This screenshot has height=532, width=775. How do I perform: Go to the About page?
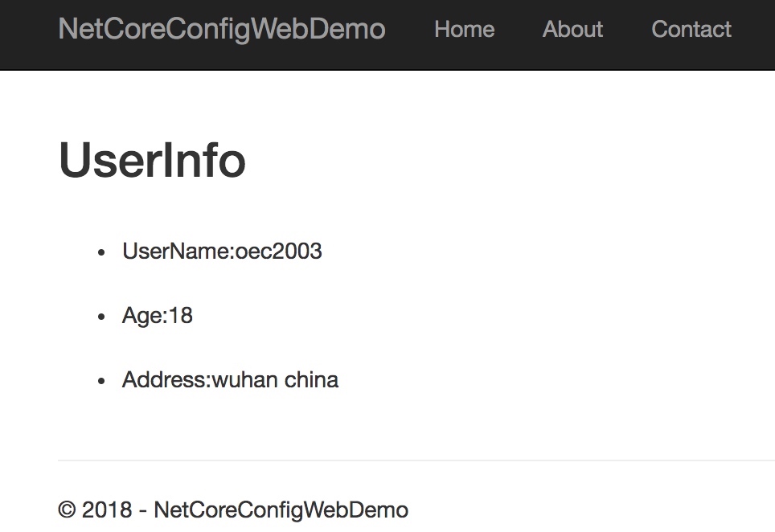[572, 29]
